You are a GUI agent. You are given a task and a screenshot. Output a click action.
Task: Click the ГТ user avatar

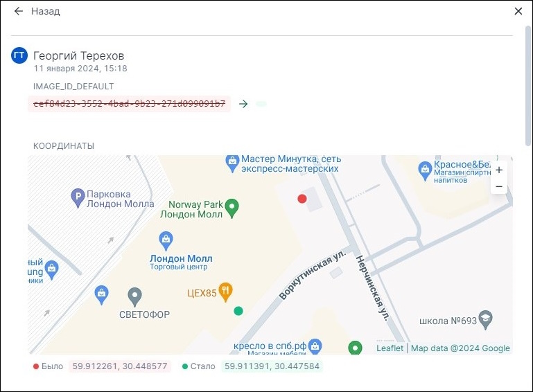(19, 55)
